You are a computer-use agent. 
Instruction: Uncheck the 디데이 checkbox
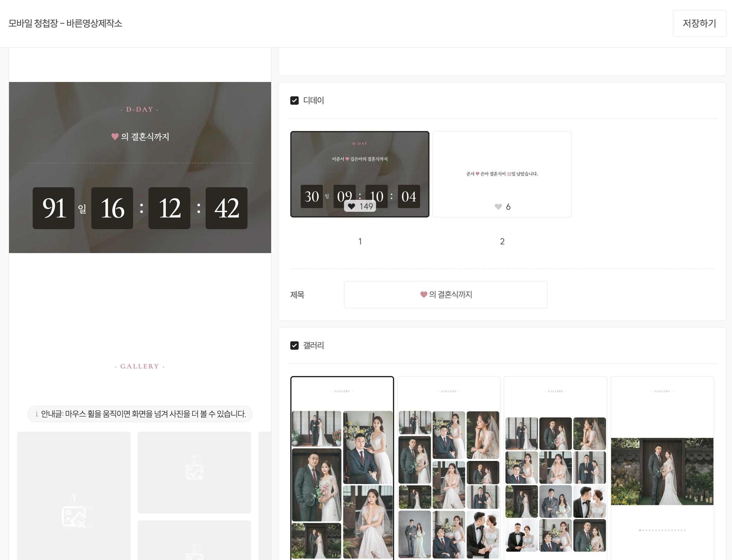pos(294,100)
